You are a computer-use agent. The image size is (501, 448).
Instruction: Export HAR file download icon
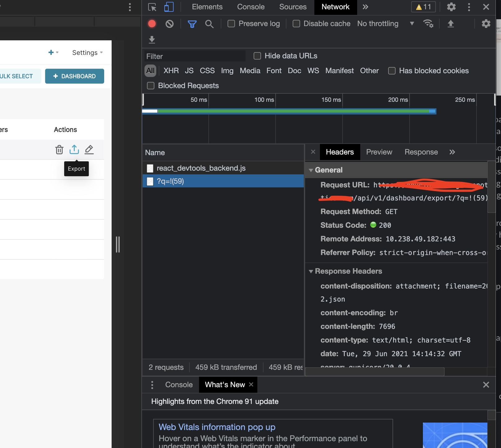point(152,39)
